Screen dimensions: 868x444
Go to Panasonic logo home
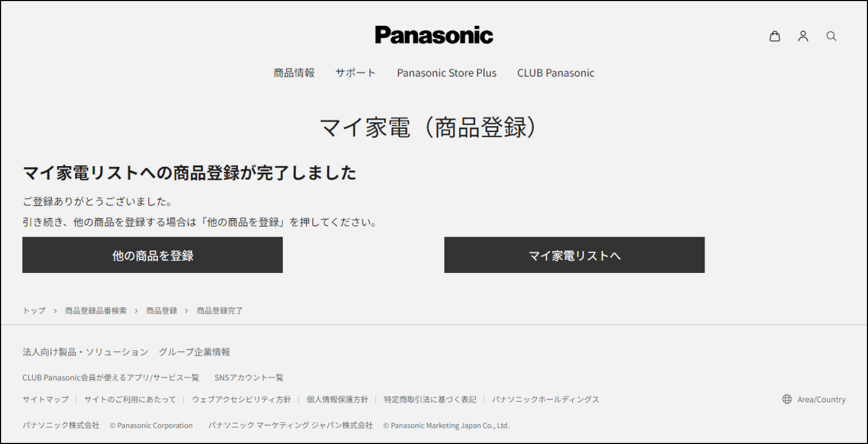pyautogui.click(x=434, y=35)
